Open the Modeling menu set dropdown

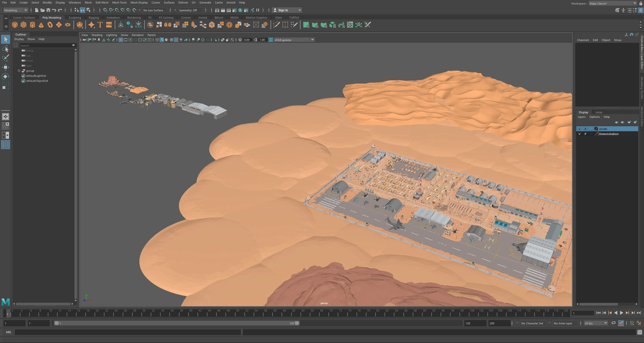(16, 10)
